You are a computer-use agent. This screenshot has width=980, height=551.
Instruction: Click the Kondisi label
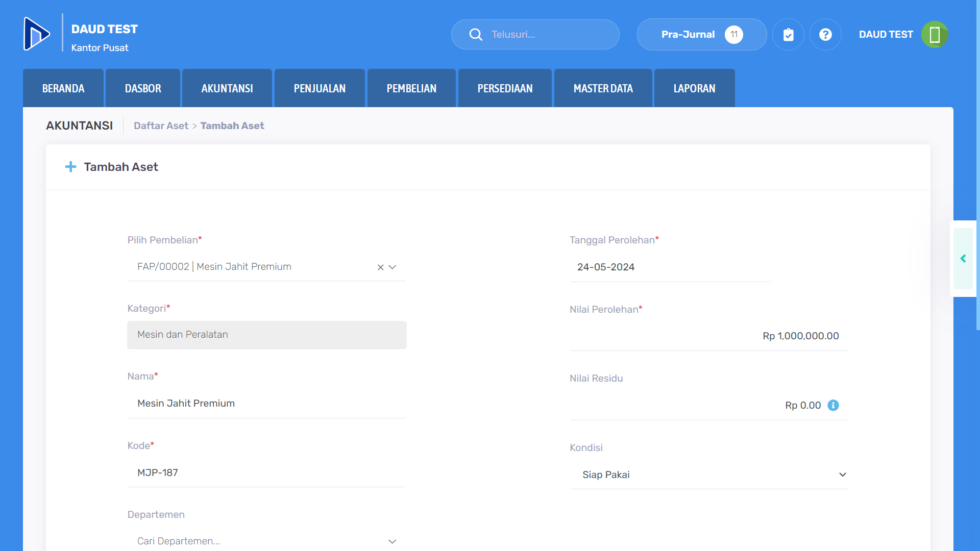[586, 447]
